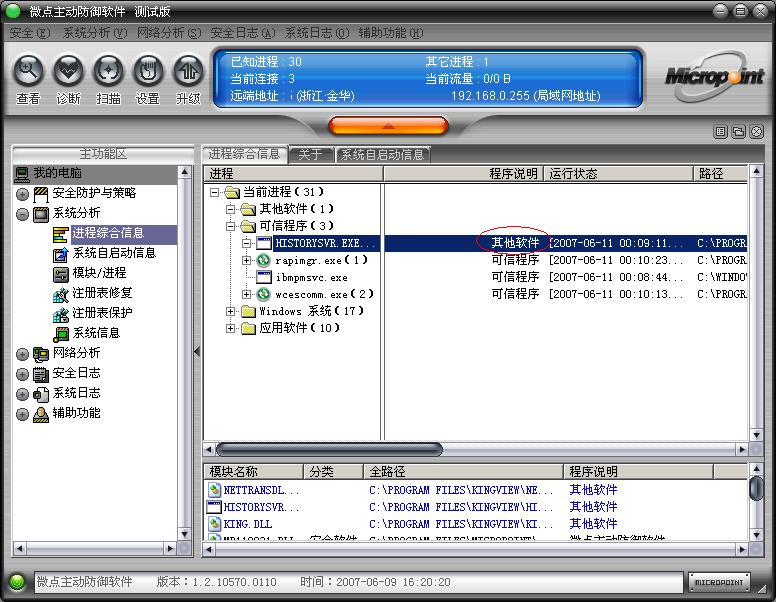Open the 设置 hand toolbar icon
The height and width of the screenshot is (602, 776).
[148, 71]
